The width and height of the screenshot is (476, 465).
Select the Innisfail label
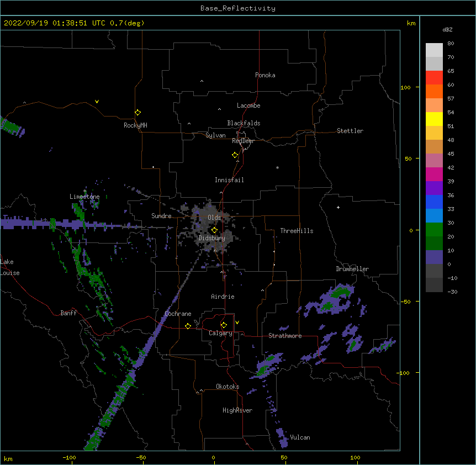[x=229, y=180]
